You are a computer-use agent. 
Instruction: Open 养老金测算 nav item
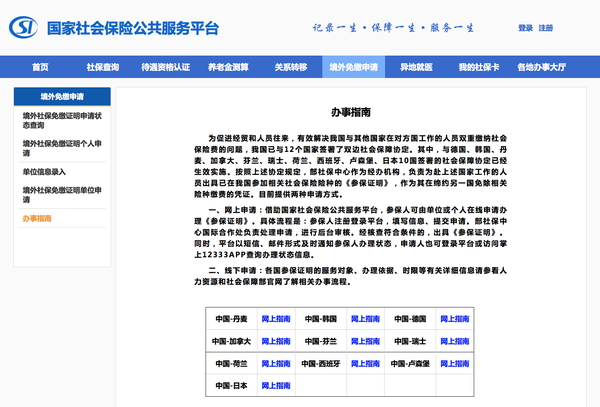(228, 67)
